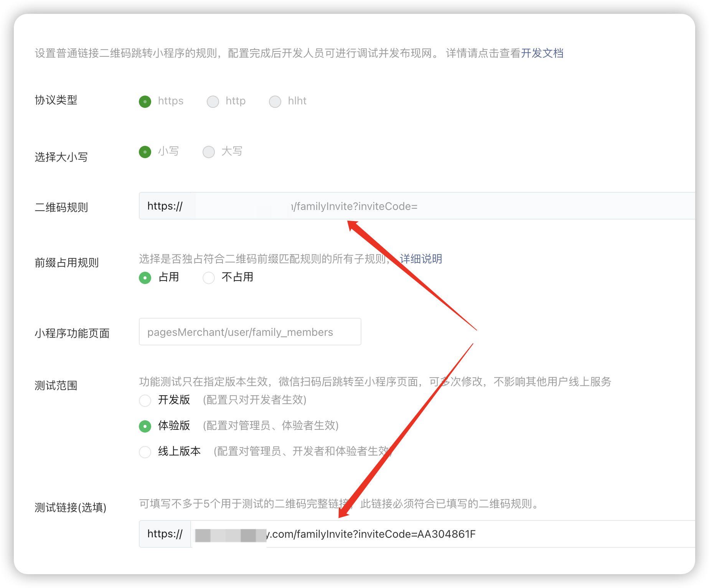Select the 线上版本 test scope
The image size is (709, 588).
click(x=145, y=452)
